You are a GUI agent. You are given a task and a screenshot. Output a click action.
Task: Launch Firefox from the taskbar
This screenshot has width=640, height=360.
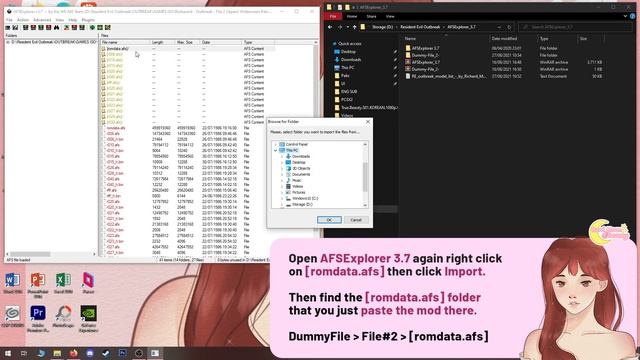click(73, 353)
